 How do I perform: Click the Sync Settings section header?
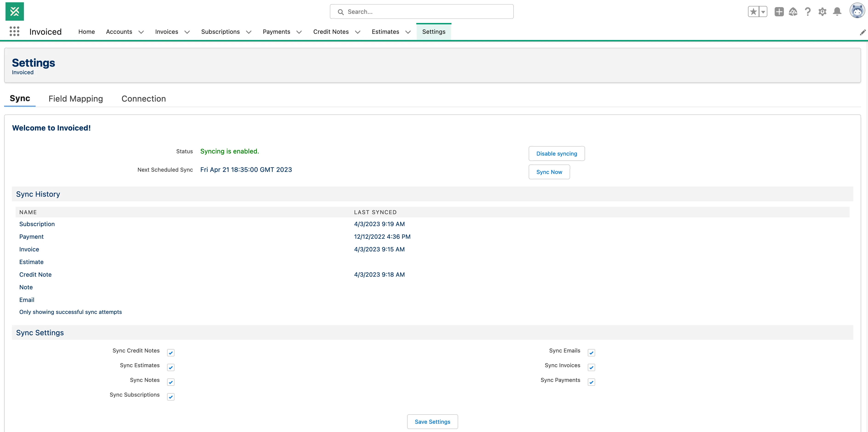point(432,333)
